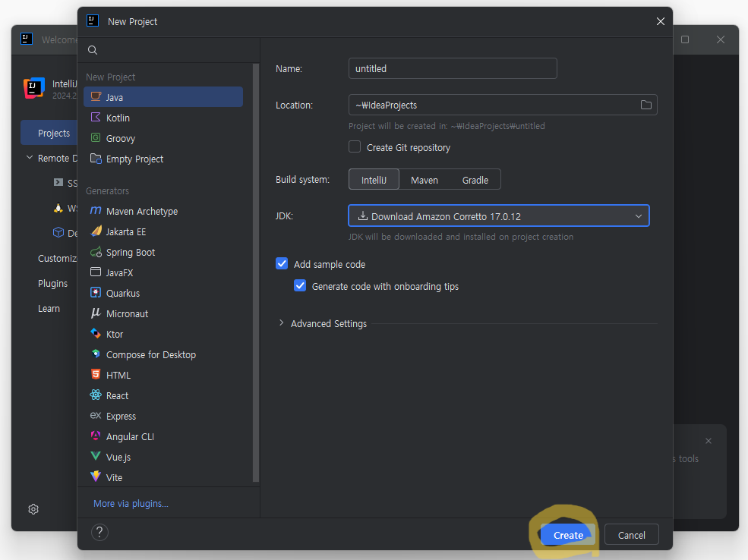Maximize the Welcome window
The height and width of the screenshot is (560, 748).
click(x=685, y=39)
